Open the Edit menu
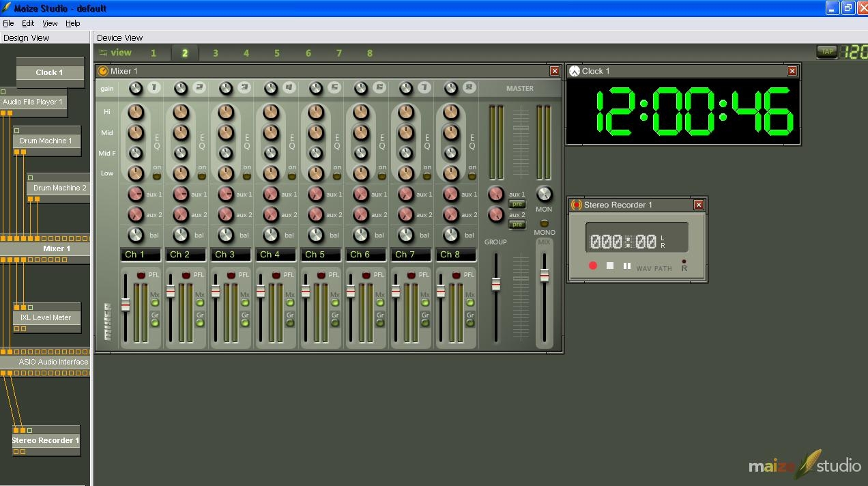This screenshot has height=486, width=868. click(x=28, y=23)
